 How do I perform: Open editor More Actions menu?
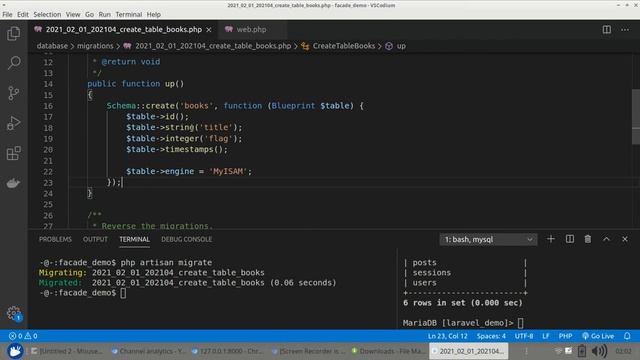pos(625,29)
